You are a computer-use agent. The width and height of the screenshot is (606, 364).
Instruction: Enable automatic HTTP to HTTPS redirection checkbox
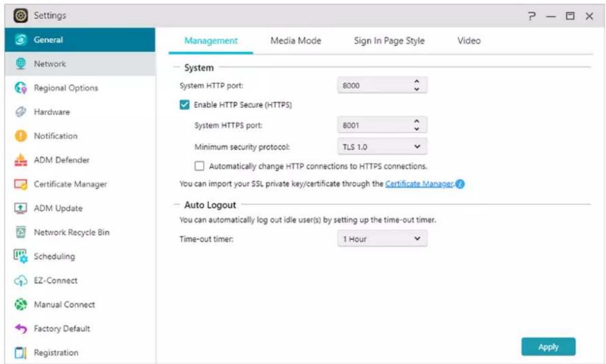[x=200, y=166]
